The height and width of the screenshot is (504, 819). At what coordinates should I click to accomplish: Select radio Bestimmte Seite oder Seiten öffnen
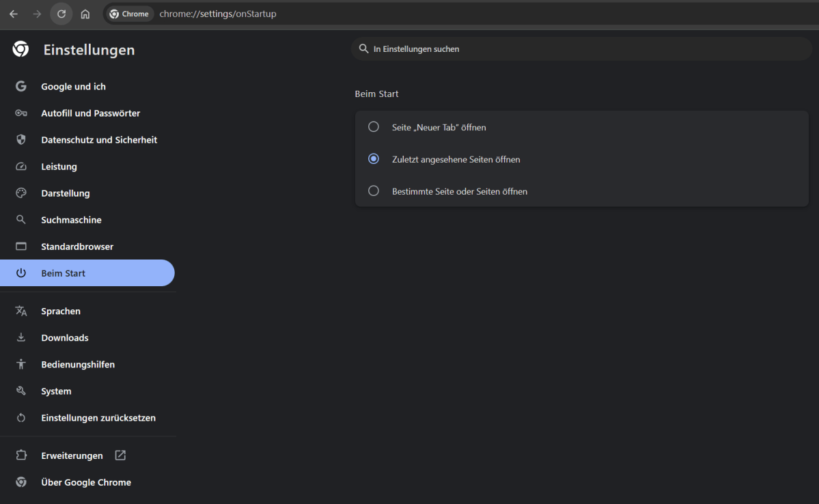click(373, 191)
